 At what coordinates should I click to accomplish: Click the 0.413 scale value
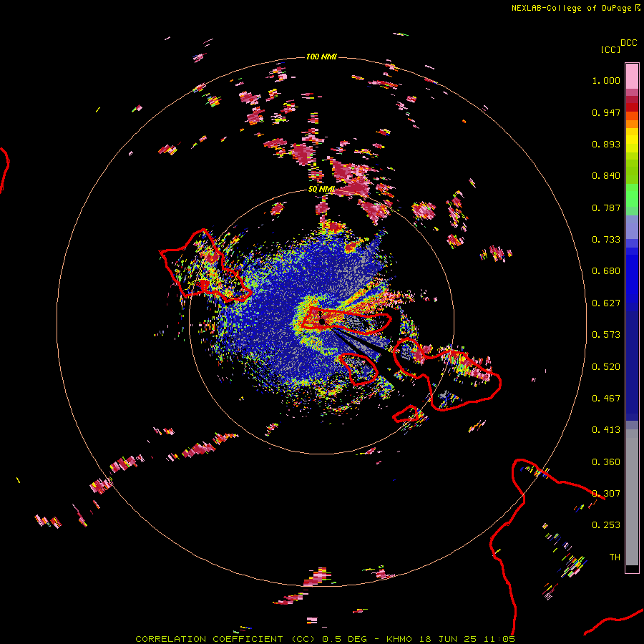[606, 430]
